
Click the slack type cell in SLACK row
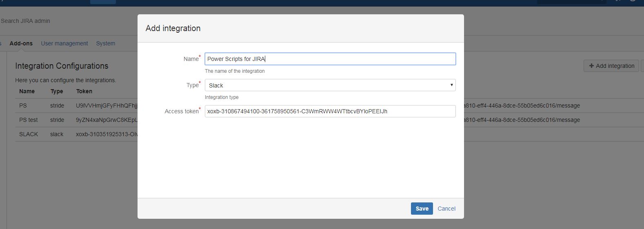click(57, 134)
